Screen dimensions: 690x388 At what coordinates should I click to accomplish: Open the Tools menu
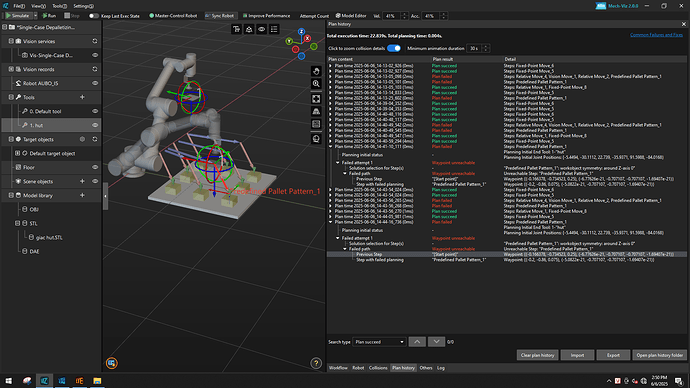point(59,6)
